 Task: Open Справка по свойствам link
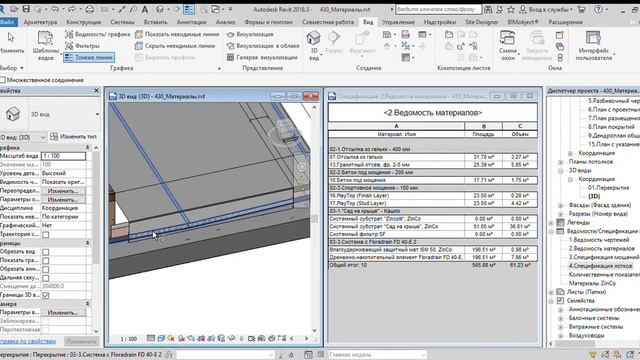coord(28,341)
